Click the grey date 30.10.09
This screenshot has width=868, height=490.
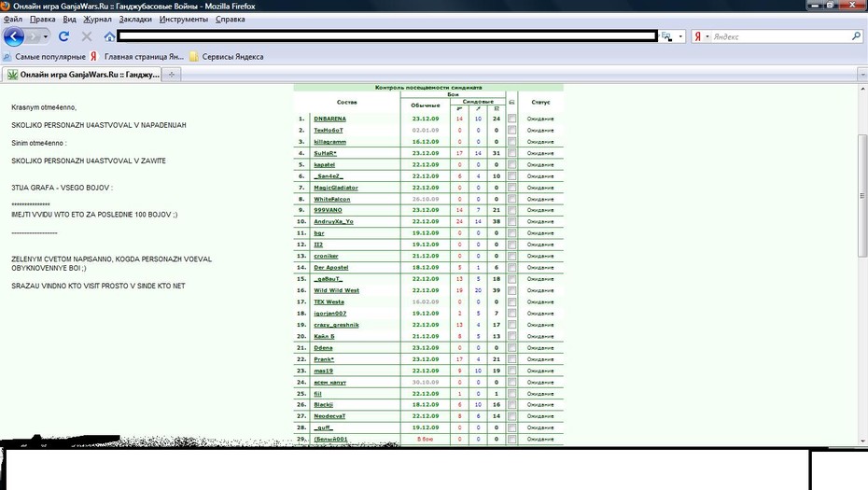[426, 382]
